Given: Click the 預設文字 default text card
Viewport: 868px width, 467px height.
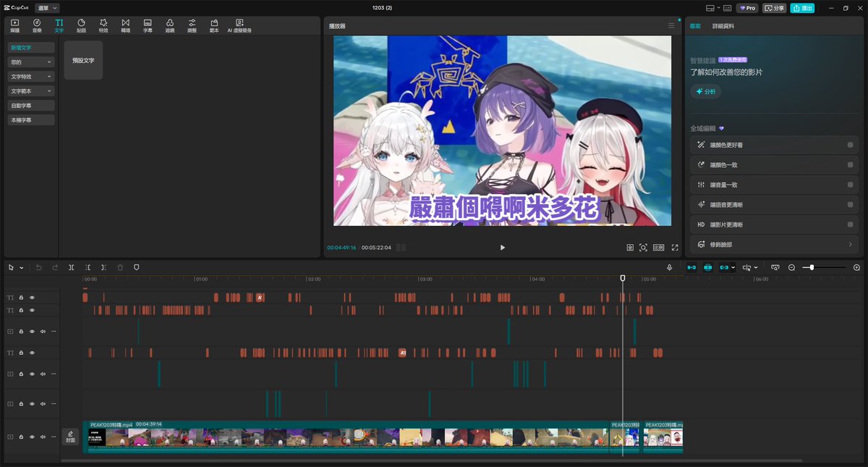Looking at the screenshot, I should [x=83, y=60].
